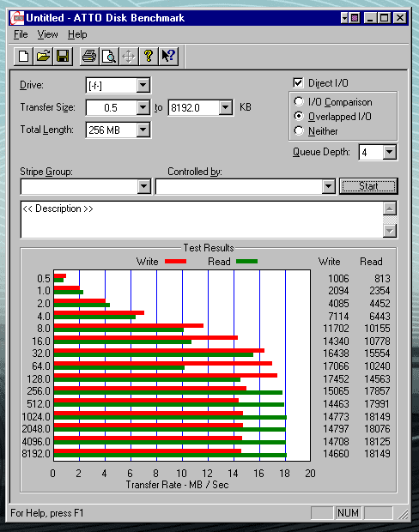Expand the Controlled by dropdown
The height and width of the screenshot is (532, 419).
(328, 186)
